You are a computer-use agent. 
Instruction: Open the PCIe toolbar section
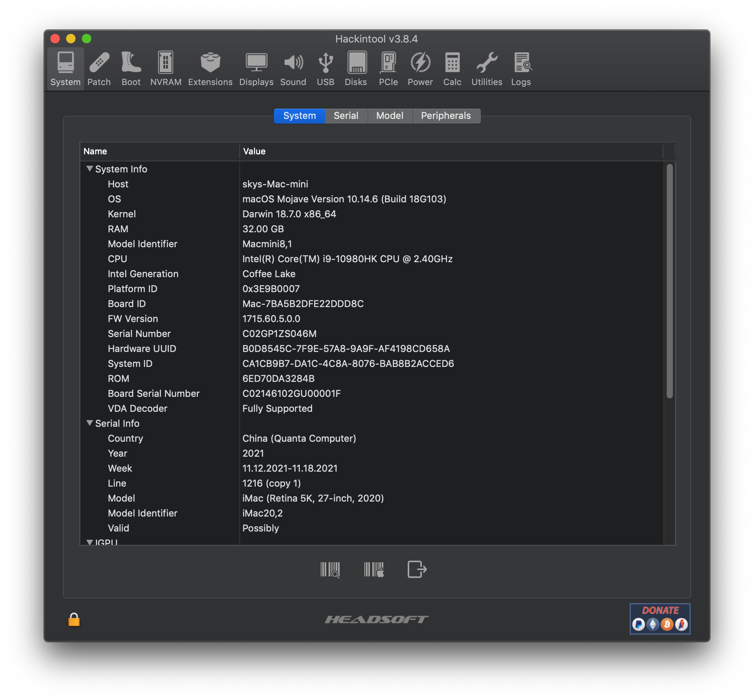click(x=388, y=69)
